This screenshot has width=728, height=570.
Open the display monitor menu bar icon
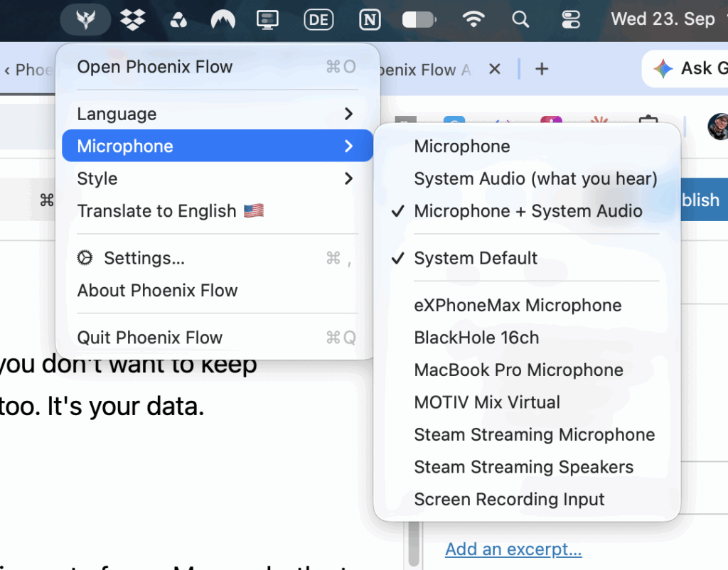pos(268,20)
